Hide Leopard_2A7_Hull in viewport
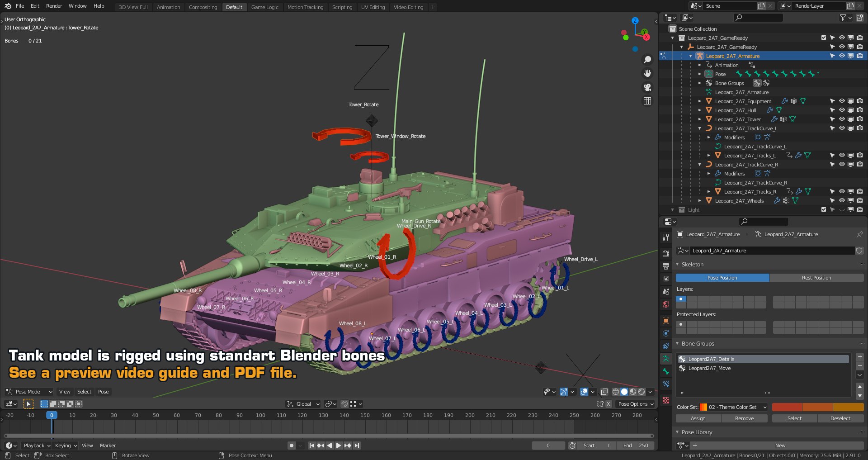This screenshot has width=868, height=460. coord(842,110)
